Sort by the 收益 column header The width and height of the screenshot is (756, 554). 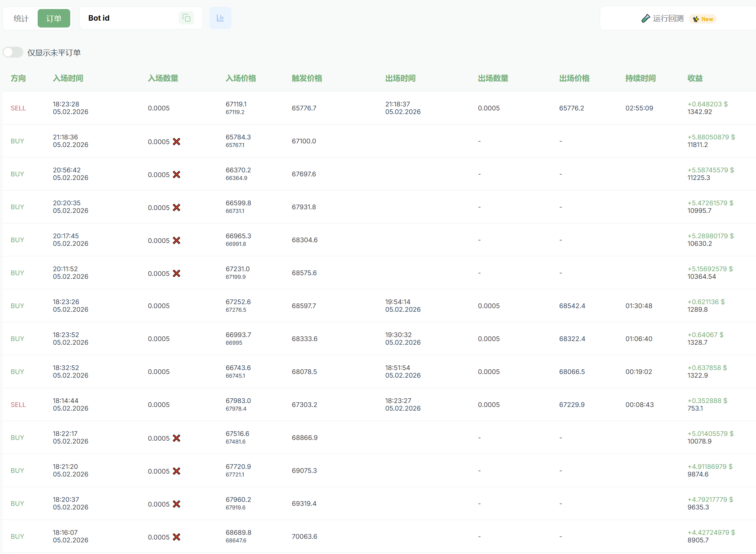coord(695,78)
